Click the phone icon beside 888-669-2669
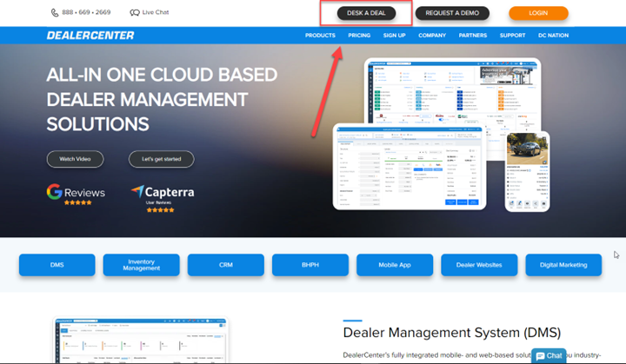The width and height of the screenshot is (626, 364). 55,13
